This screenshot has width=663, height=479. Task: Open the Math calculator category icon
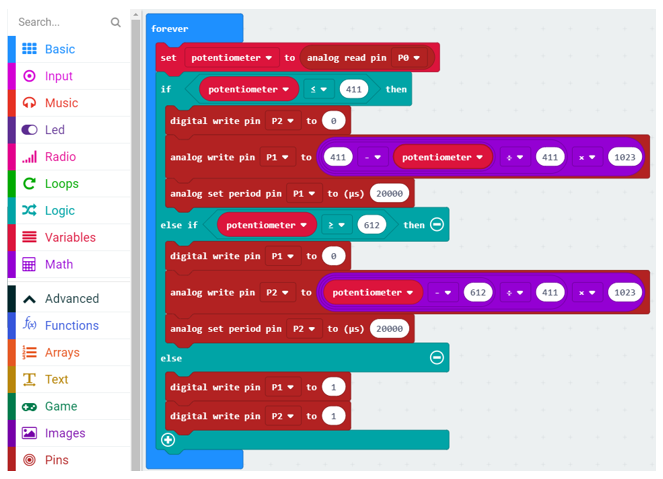29,264
